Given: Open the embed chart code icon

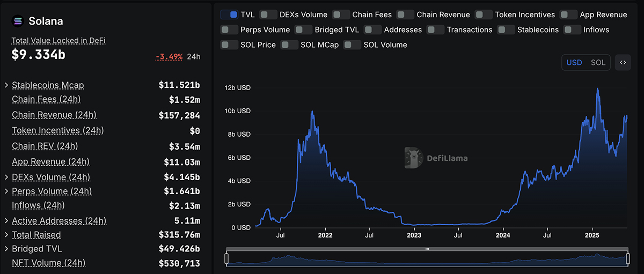Looking at the screenshot, I should 623,62.
